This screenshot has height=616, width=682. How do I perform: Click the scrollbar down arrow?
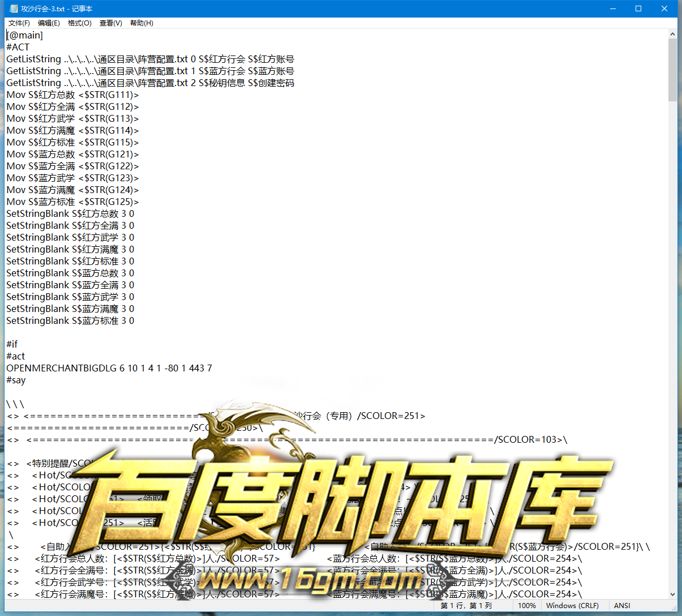[x=672, y=594]
